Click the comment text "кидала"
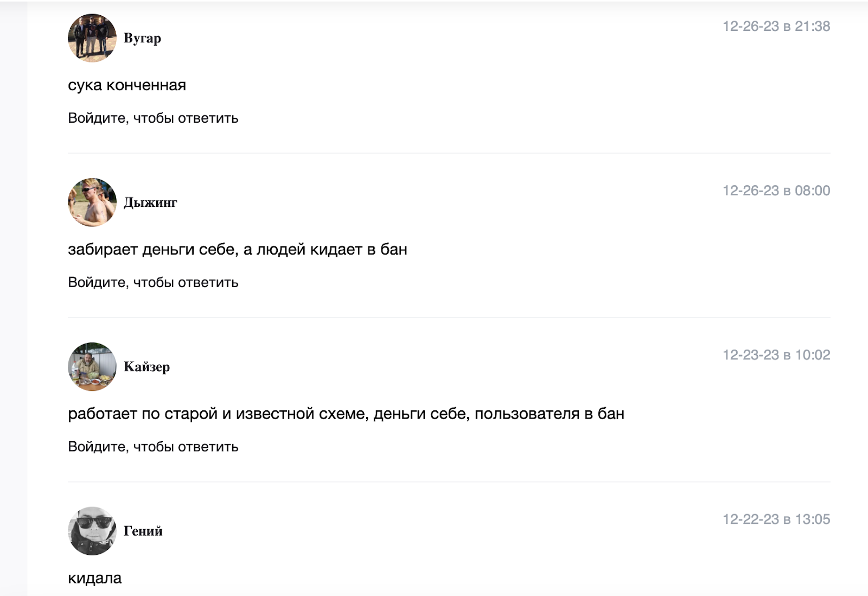 tap(95, 579)
